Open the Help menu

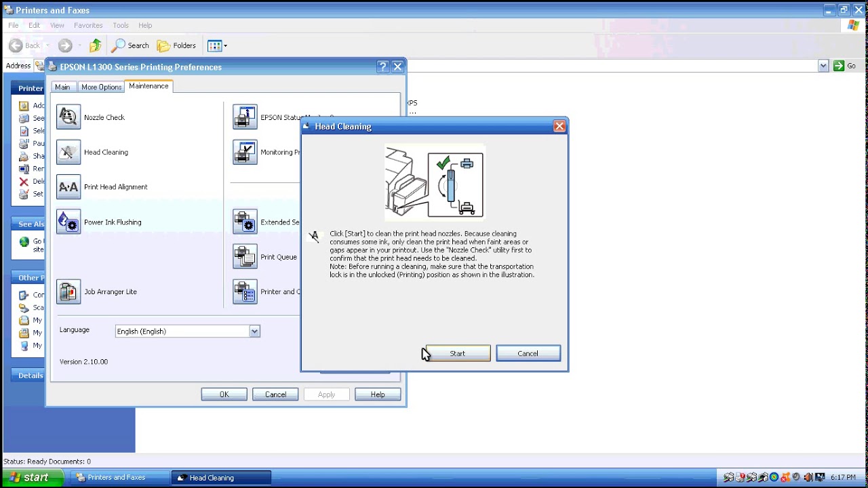pyautogui.click(x=145, y=25)
